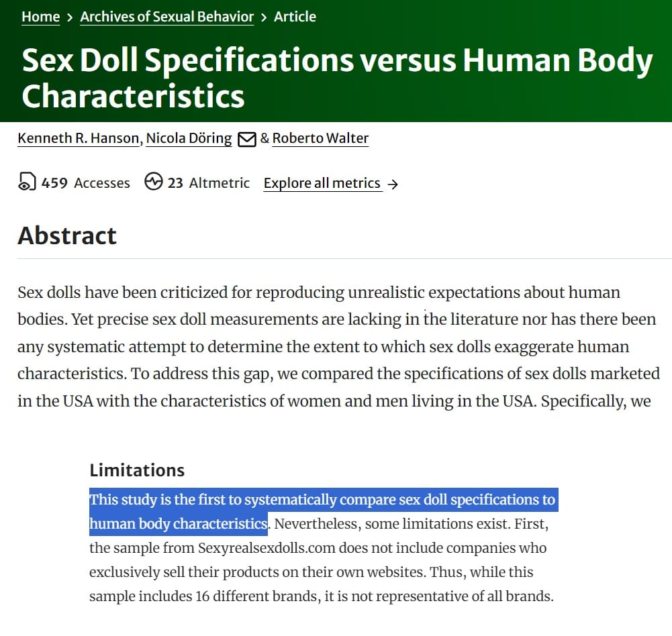672x636 pixels.
Task: Click chevron after Home breadcrumb
Action: tap(70, 17)
